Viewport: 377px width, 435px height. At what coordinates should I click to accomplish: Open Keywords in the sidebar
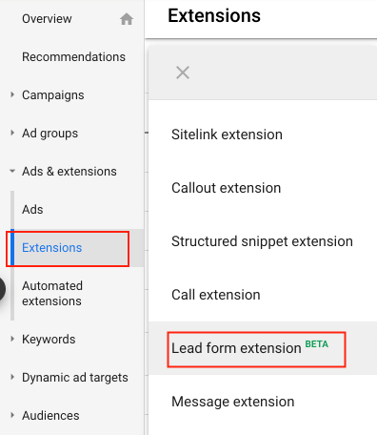[49, 339]
